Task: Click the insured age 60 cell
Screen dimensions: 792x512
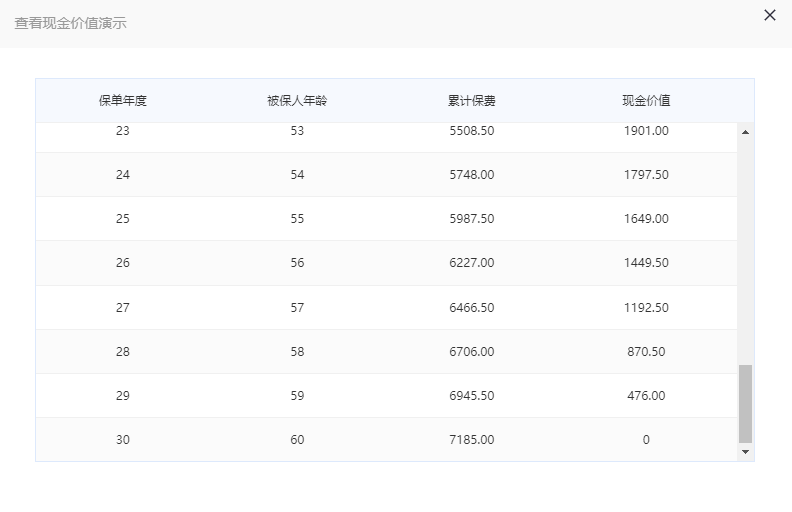Action: tap(297, 439)
